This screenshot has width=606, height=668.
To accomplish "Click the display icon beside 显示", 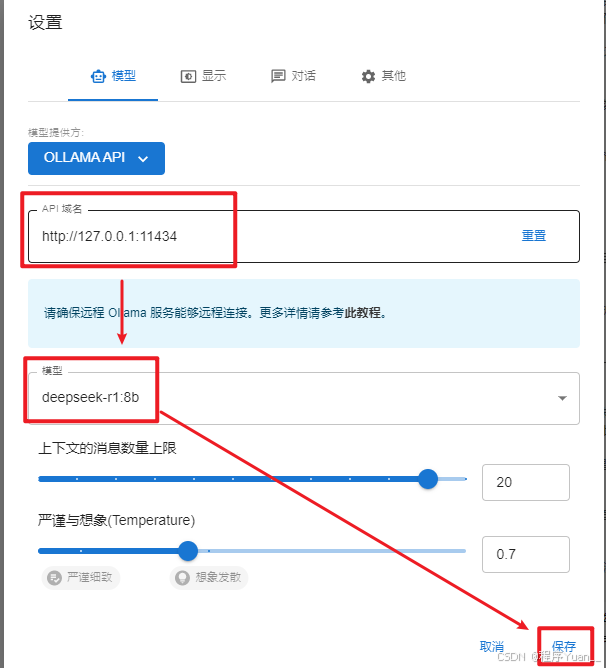I will (188, 77).
